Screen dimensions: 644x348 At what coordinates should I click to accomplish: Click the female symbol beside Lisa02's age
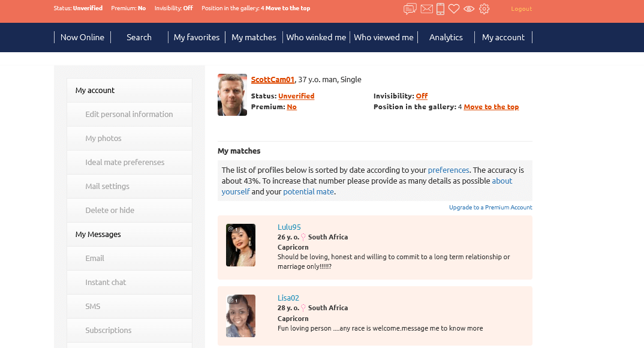point(303,308)
